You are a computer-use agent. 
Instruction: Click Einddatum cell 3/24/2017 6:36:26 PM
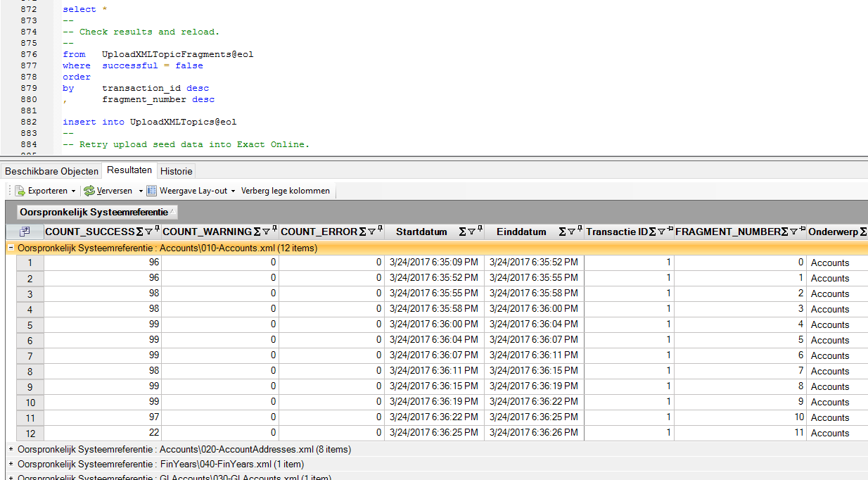point(534,433)
